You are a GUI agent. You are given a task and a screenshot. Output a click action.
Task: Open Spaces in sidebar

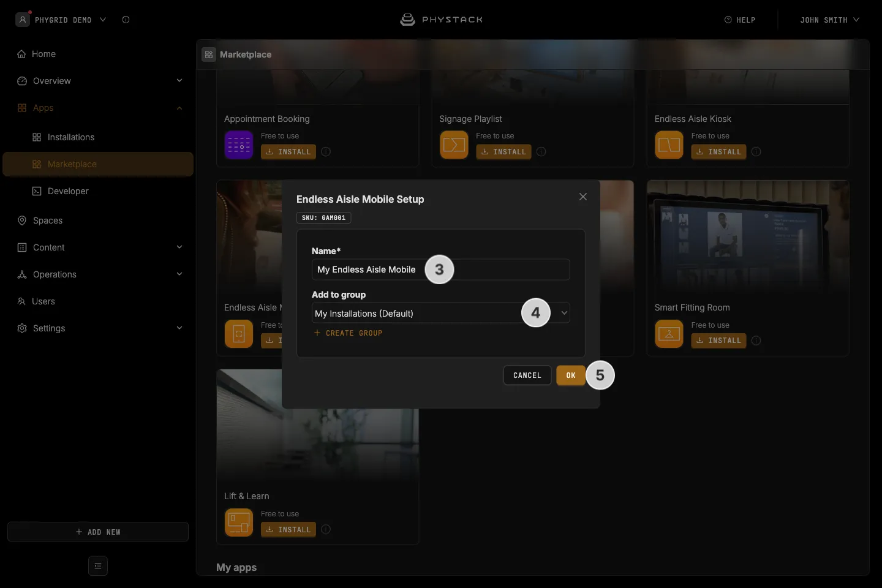pos(98,221)
